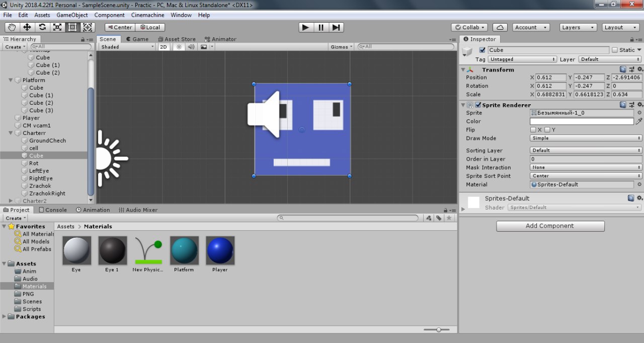Open material object picker circle
Screen dimensions: 644x343
click(x=639, y=184)
